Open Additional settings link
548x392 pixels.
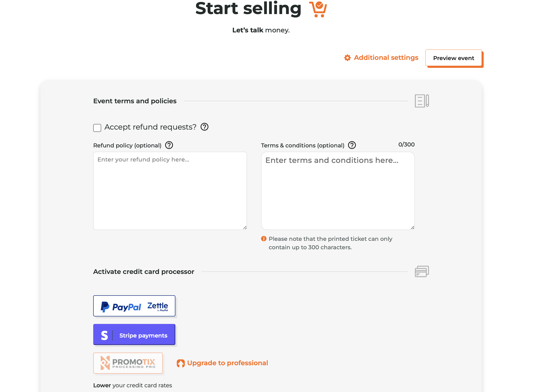tap(386, 58)
